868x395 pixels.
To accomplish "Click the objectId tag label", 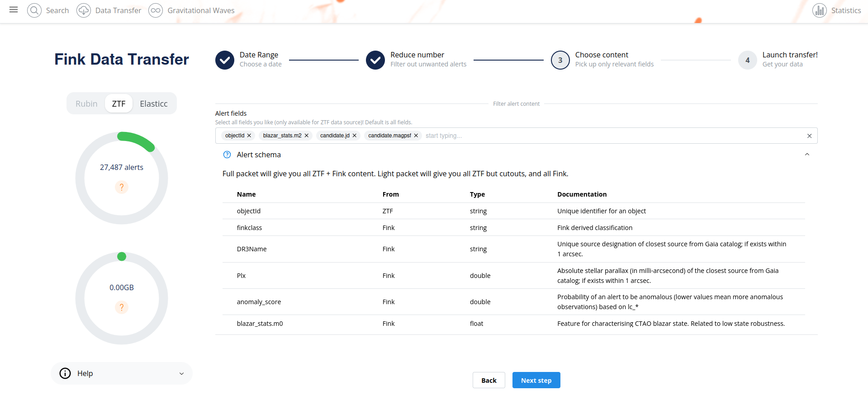I will pos(235,136).
